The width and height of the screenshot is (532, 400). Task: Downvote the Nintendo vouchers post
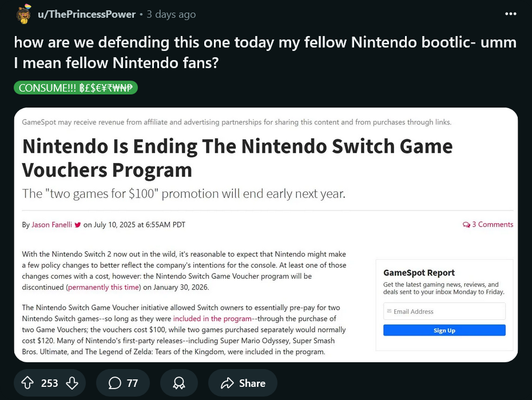(x=72, y=383)
